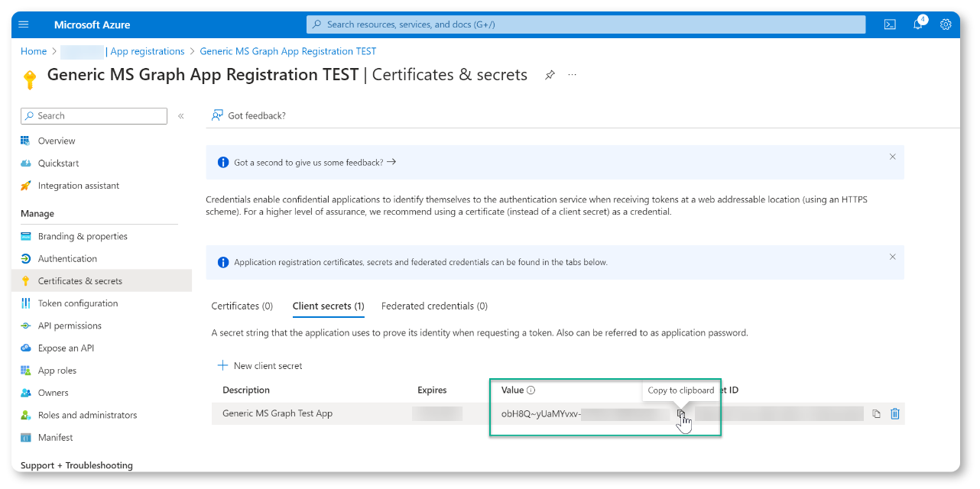Viewport: 980px width, 489px height.
Task: Open API permissions
Action: click(x=70, y=325)
